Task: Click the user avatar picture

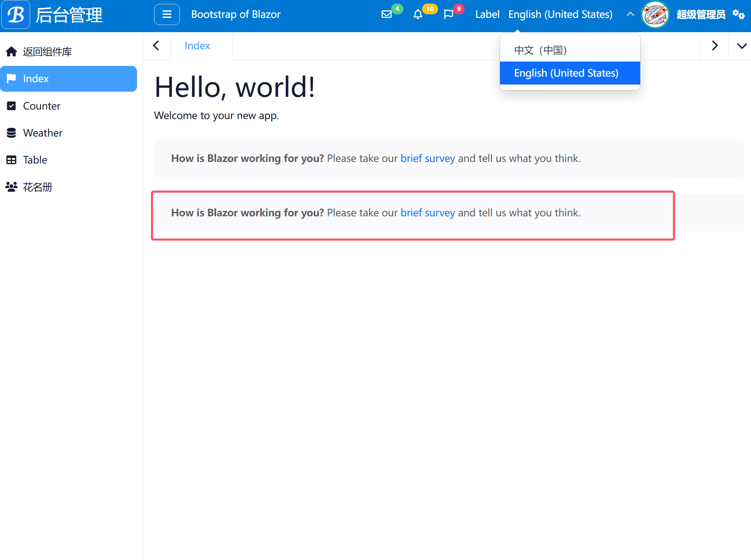Action: (655, 15)
